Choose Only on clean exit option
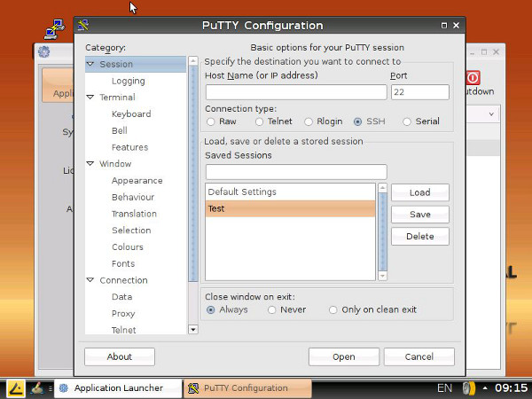Viewport: 532px width, 399px height. coord(332,309)
